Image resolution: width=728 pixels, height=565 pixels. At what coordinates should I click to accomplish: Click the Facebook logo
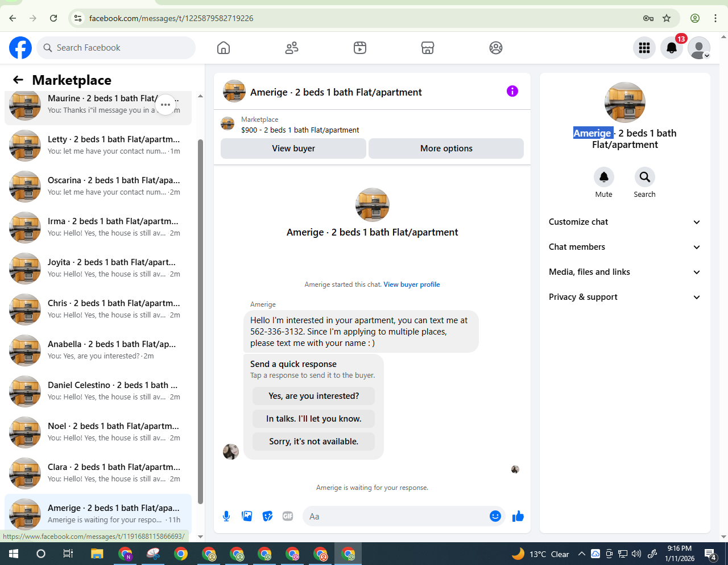(x=20, y=48)
